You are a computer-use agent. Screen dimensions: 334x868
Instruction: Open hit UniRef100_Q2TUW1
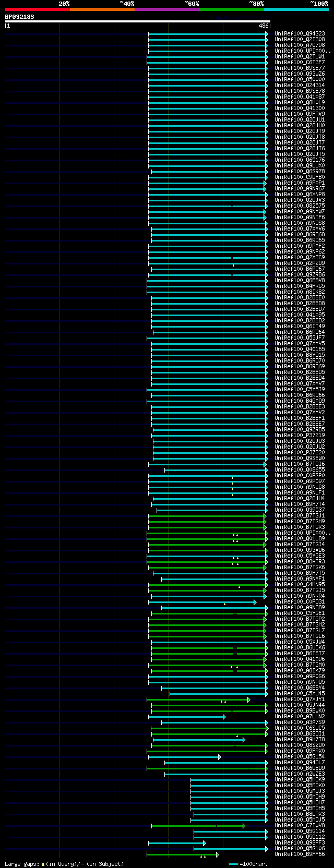click(300, 57)
